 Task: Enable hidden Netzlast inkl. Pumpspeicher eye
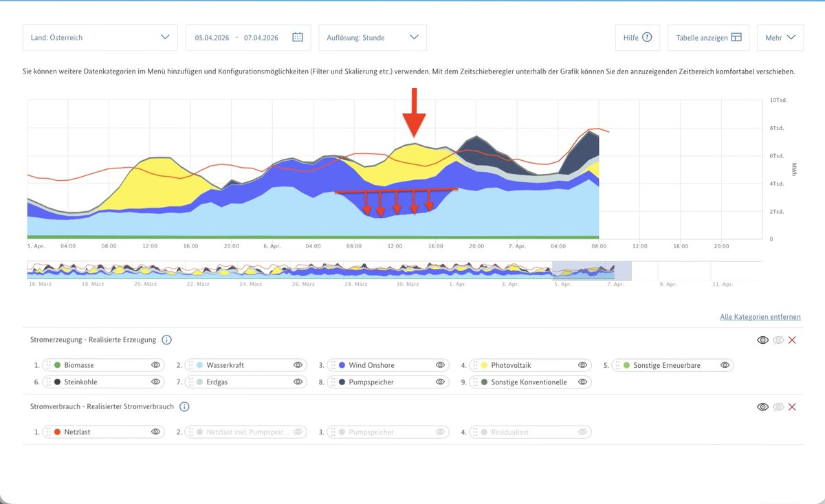tap(298, 432)
